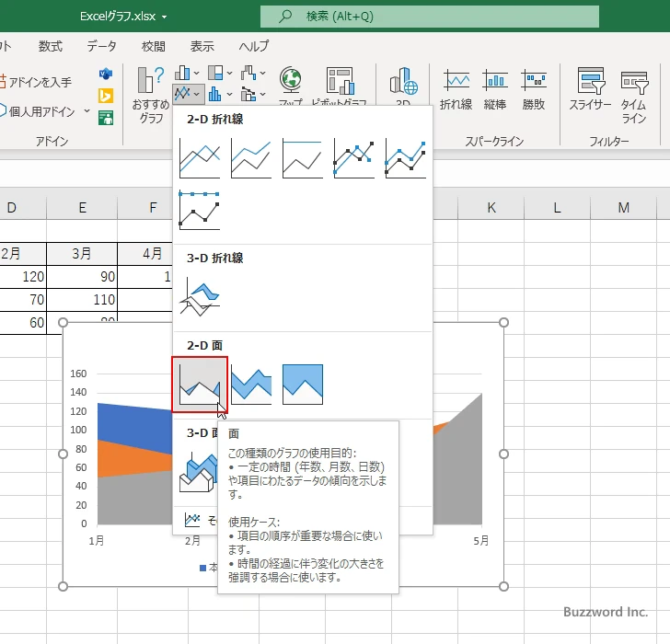Expand the Excelグラフ.xlsx title dropdown

(x=165, y=17)
